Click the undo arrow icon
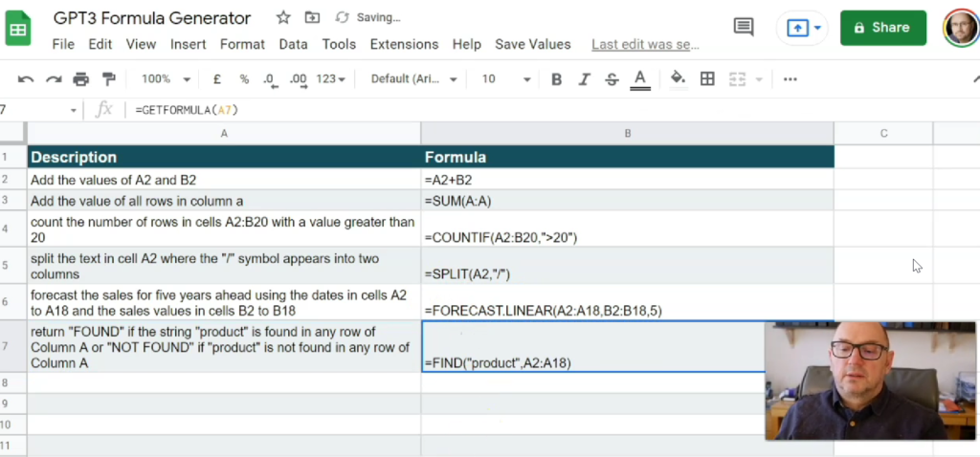Viewport: 980px width, 457px height. pos(26,79)
